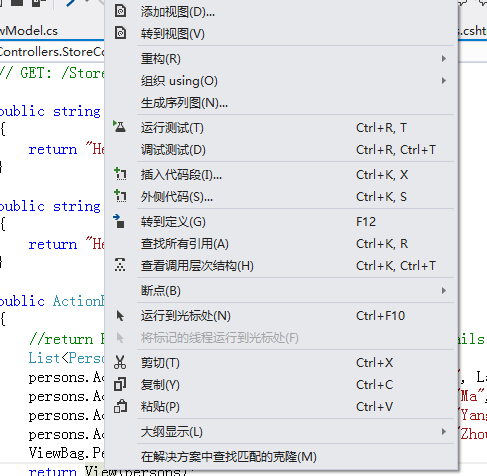The width and height of the screenshot is (487, 476).
Task: Click the '//return' comment line
Action: click(67, 339)
